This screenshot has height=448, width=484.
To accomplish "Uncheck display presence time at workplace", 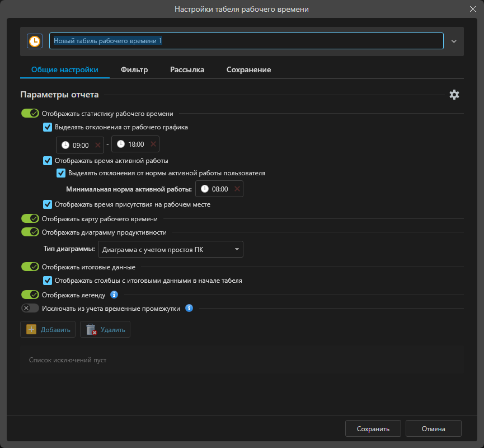I will tap(48, 204).
